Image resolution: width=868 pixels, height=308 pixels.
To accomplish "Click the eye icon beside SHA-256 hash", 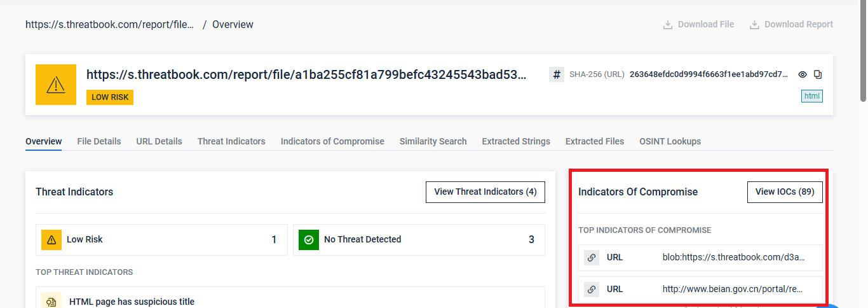I will point(803,74).
